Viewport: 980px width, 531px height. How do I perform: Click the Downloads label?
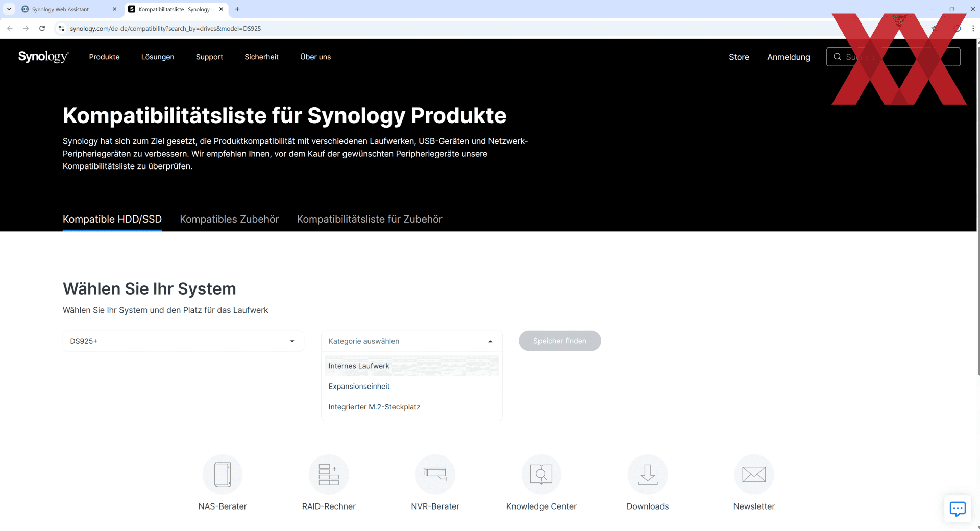tap(648, 506)
